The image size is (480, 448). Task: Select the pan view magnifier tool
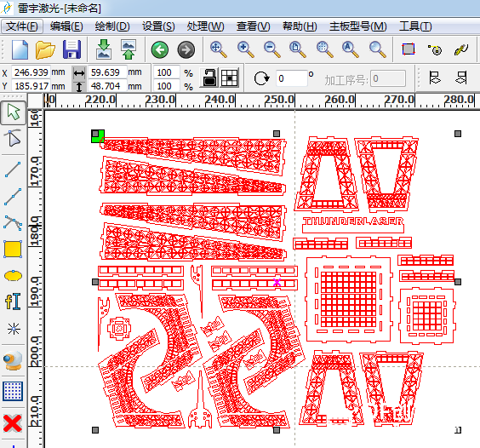(x=219, y=49)
